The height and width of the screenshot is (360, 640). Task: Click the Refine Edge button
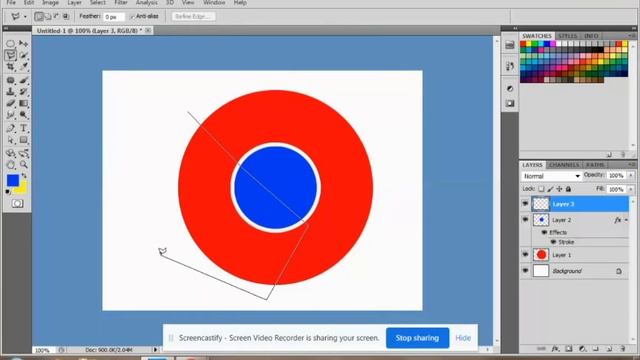(x=193, y=16)
